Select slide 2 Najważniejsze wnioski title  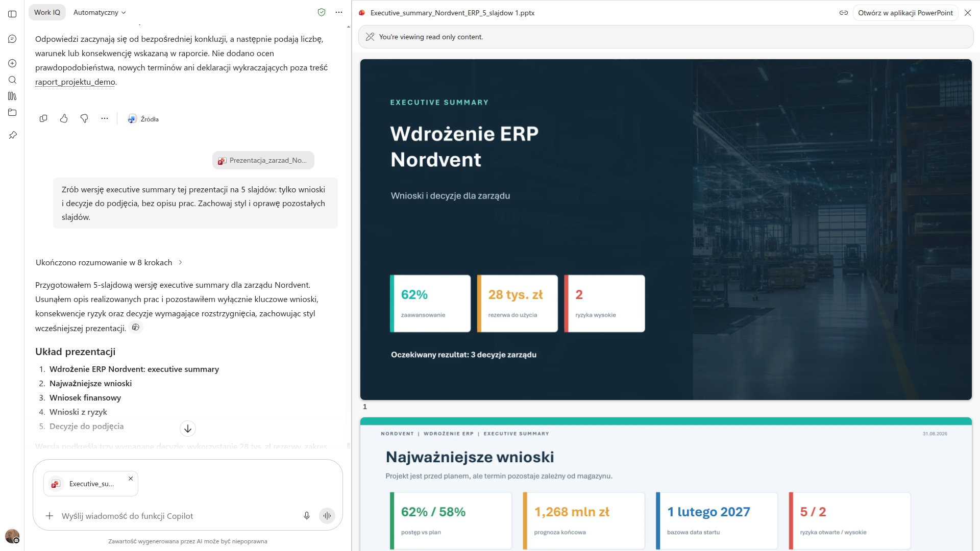click(x=470, y=457)
